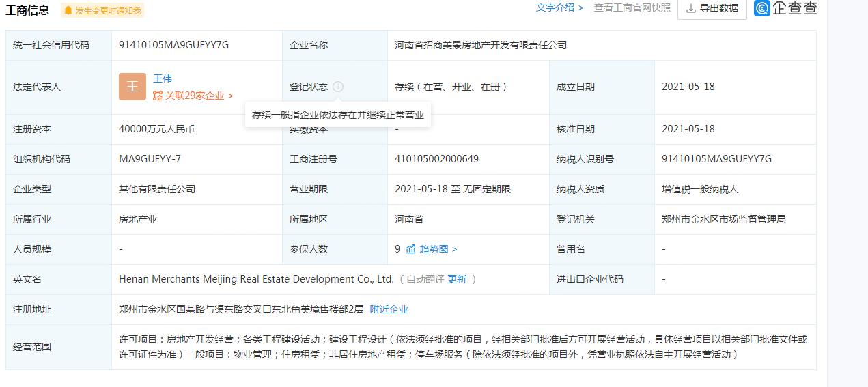Click 更新 next to the English name
Image resolution: width=868 pixels, height=387 pixels.
click(457, 279)
